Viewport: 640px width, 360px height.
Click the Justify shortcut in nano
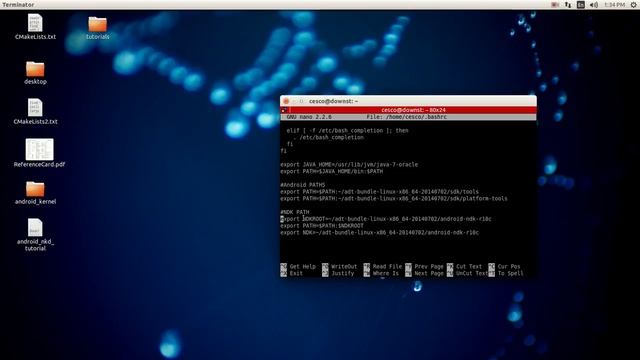click(x=338, y=273)
